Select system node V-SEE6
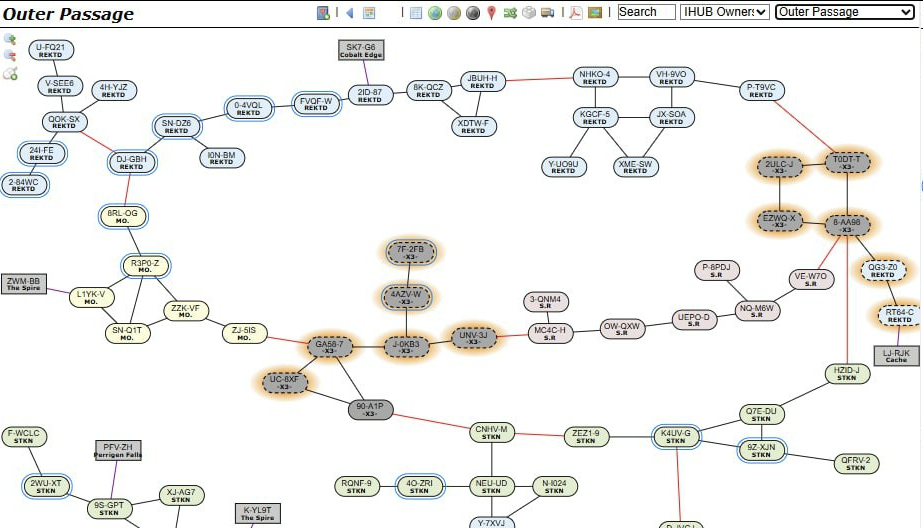 click(59, 86)
